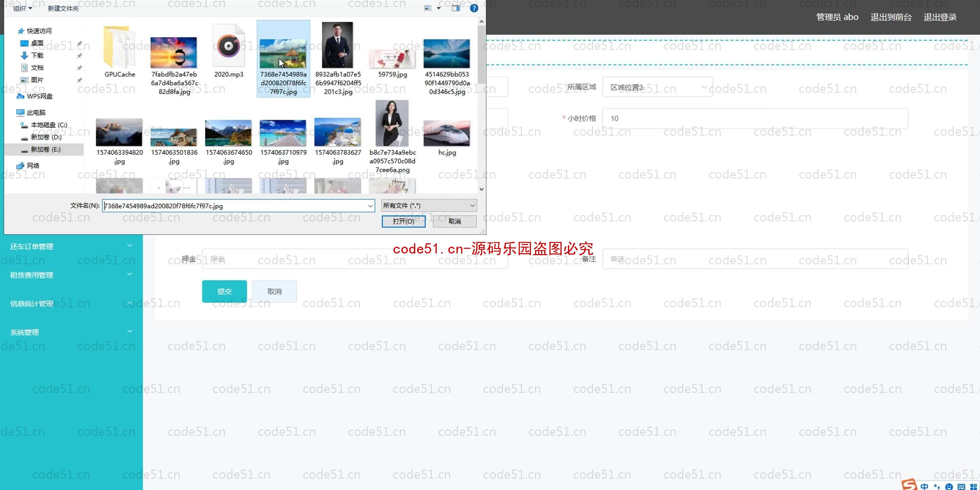Click the 打开(O) button
The image size is (980, 490).
click(403, 221)
